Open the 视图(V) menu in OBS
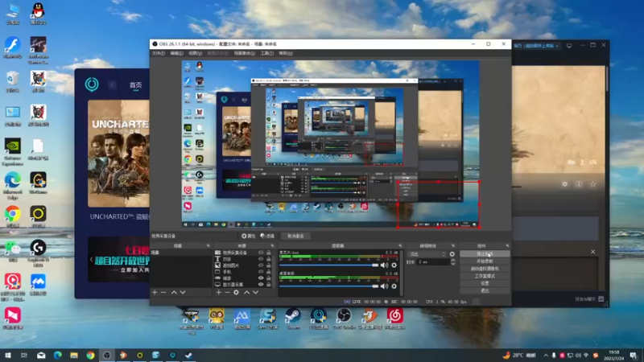The width and height of the screenshot is (644, 362). click(x=195, y=53)
